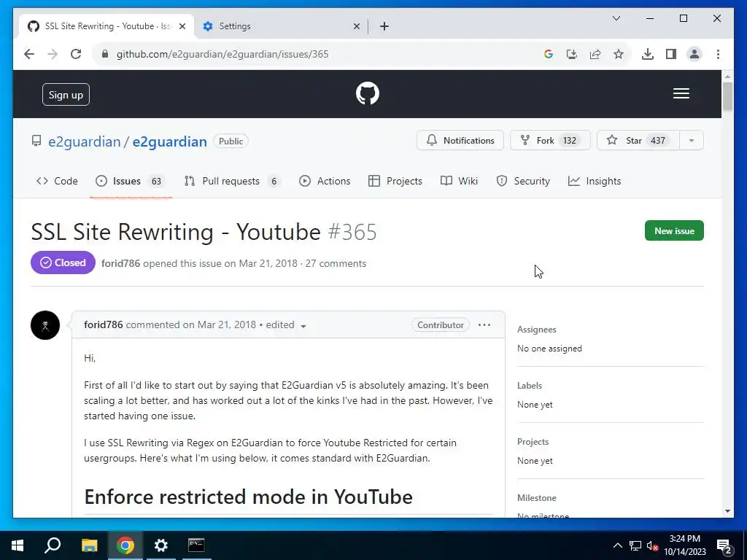
Task: Toggle the Chrome side panel icon
Action: (x=671, y=54)
